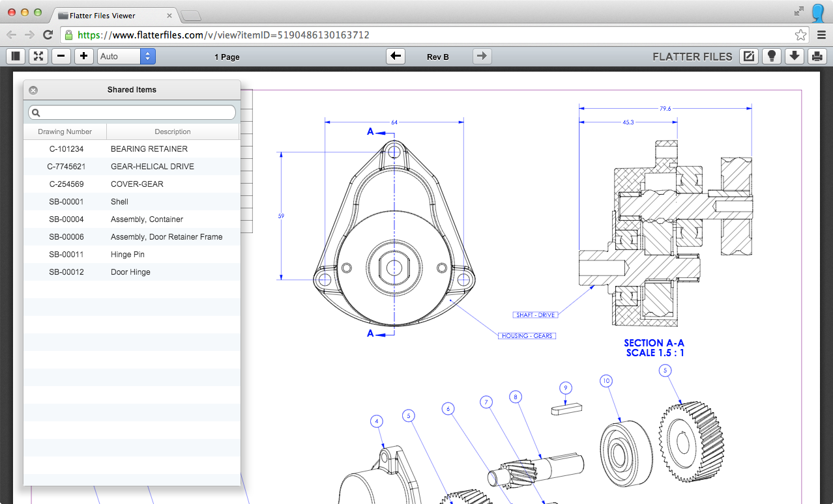Open a new browser tab
833x504 pixels.
click(190, 16)
